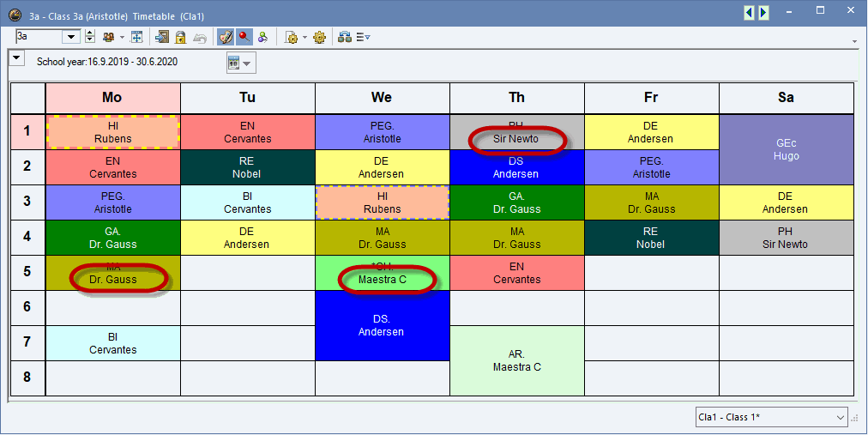Open the list view options menu icon
This screenshot has height=435, width=868.
(x=363, y=37)
